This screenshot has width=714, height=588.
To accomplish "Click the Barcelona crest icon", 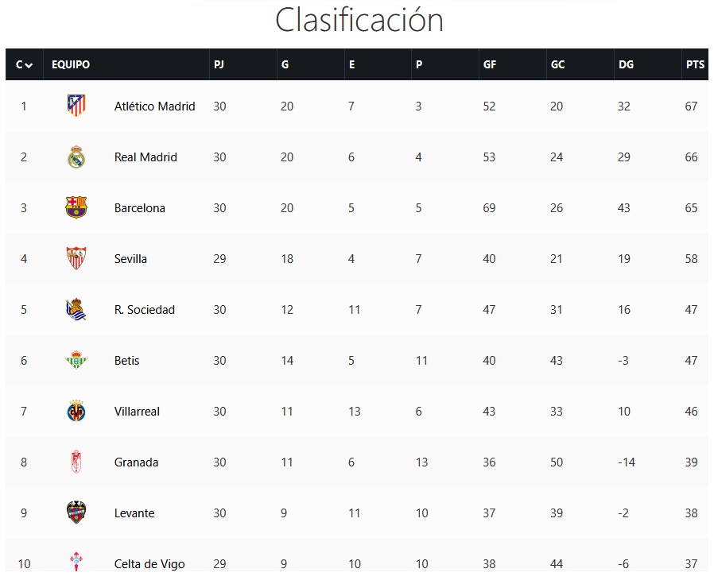I will [76, 207].
